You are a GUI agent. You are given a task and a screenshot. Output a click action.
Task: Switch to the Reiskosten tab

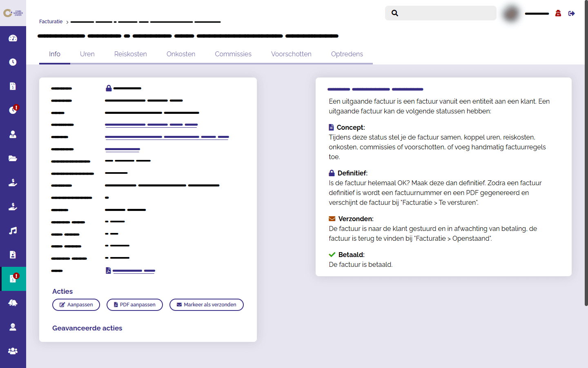point(130,54)
